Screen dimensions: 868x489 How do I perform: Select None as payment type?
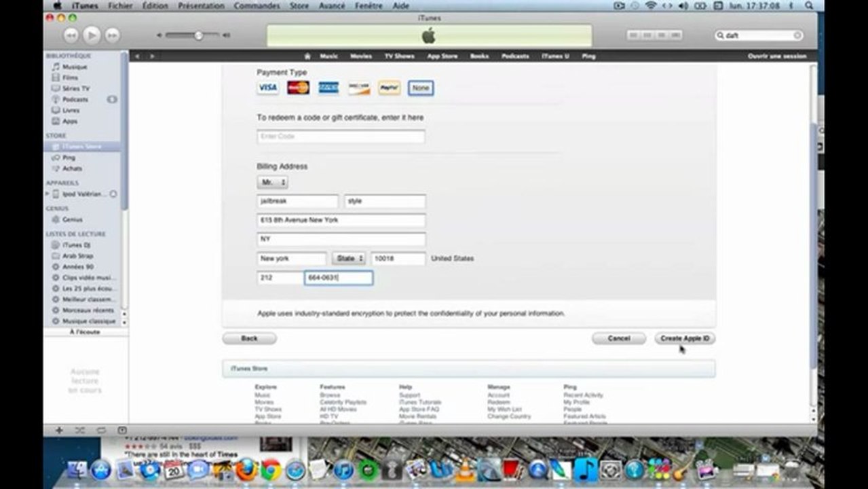click(x=421, y=88)
